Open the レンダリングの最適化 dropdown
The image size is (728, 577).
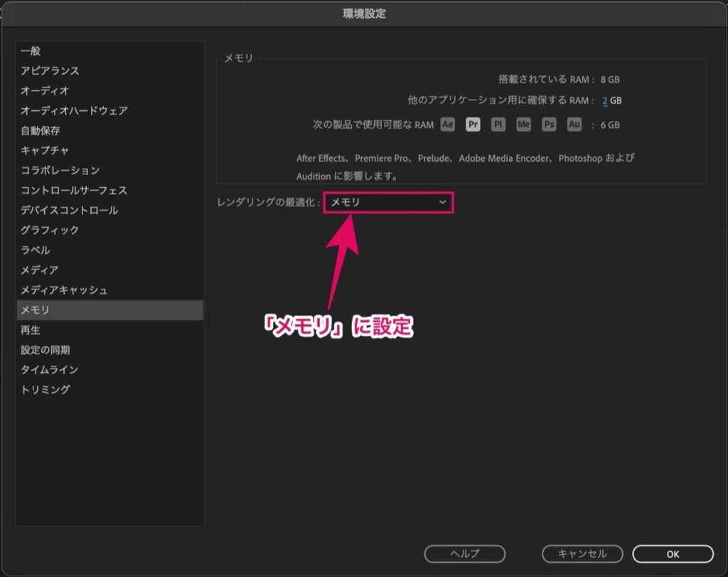389,202
